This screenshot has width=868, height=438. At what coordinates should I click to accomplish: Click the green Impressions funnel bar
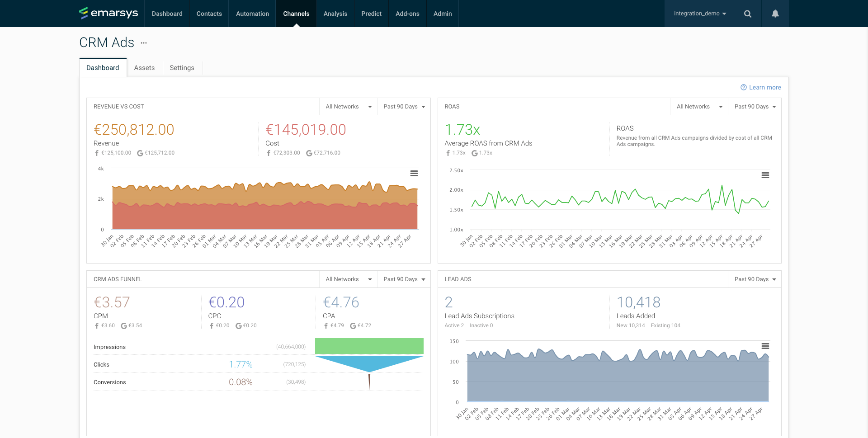(x=369, y=346)
